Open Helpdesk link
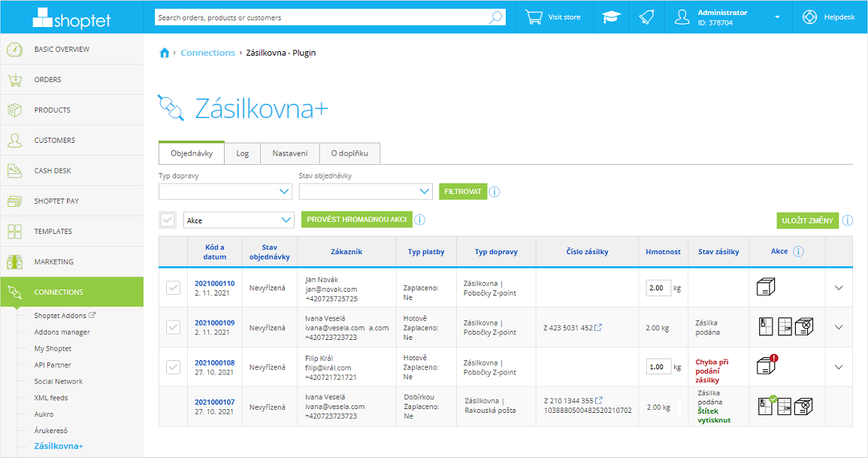868x458 pixels. pos(830,17)
